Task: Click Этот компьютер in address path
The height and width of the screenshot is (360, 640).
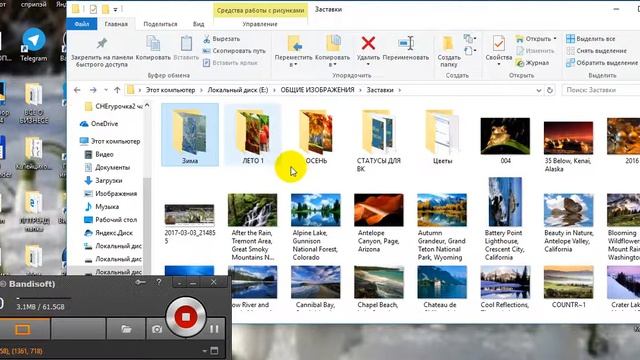Action: (170, 90)
